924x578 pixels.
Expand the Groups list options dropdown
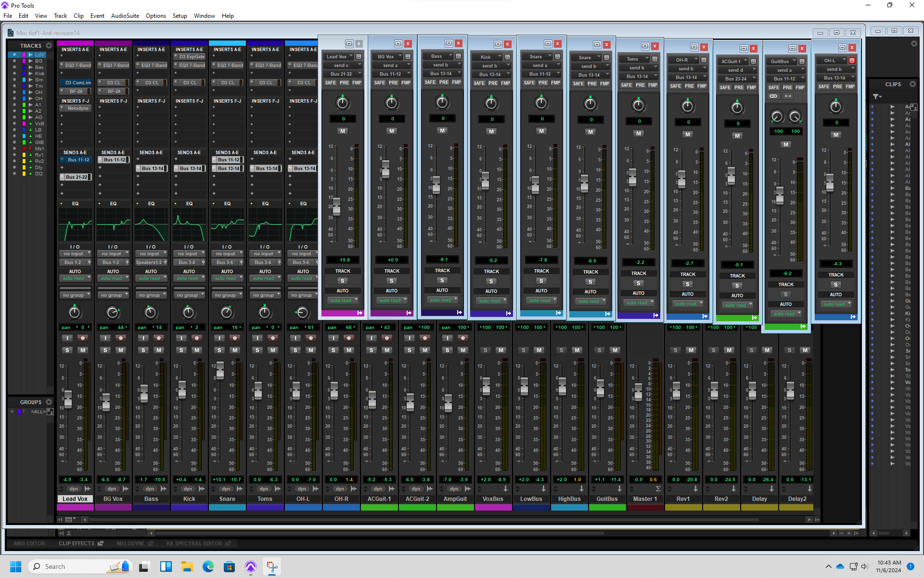49,402
